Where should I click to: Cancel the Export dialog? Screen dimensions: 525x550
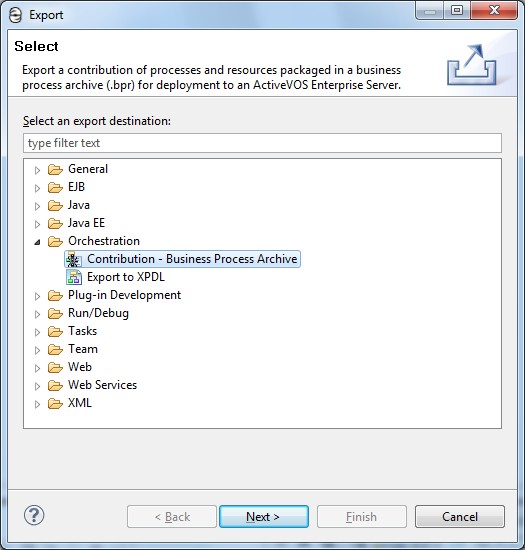point(460,516)
